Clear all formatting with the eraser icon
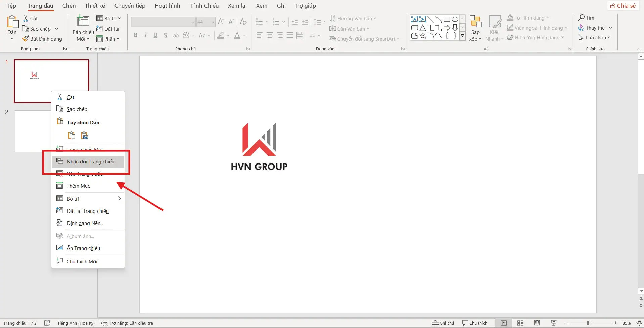 [x=243, y=21]
